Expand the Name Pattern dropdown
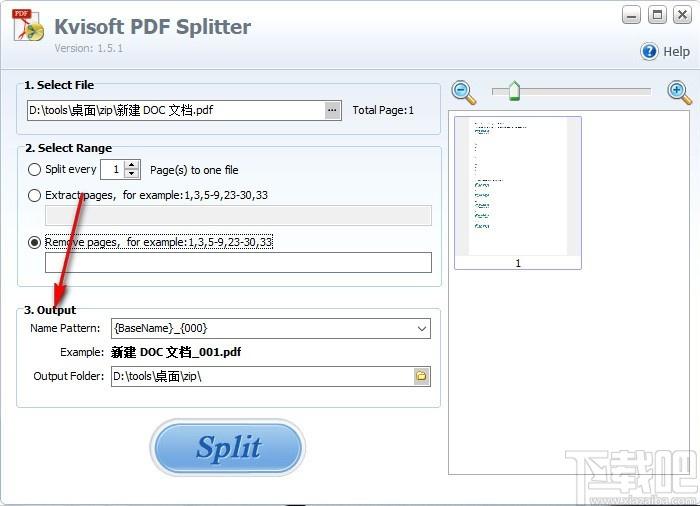700x506 pixels. (421, 329)
